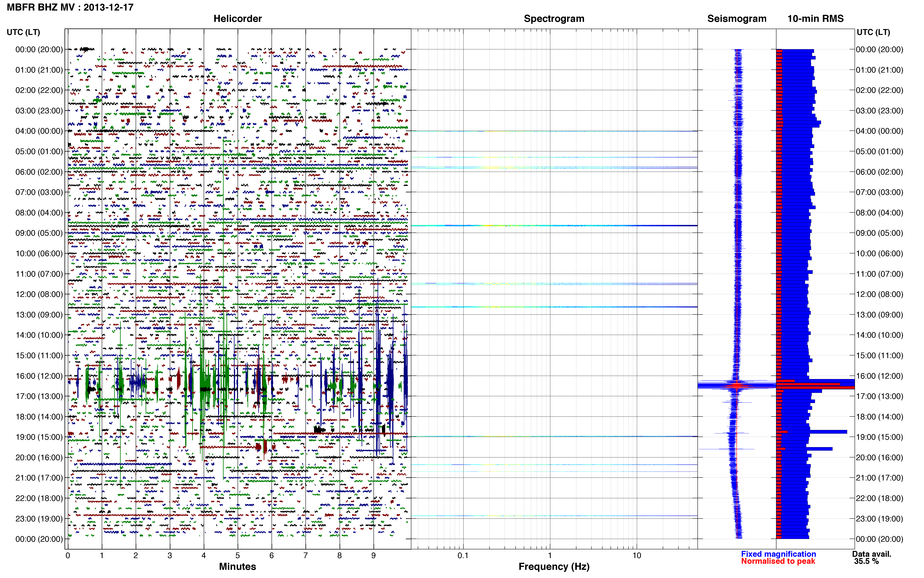Click the 'Data avail.' label
924x578 pixels.
coord(872,554)
